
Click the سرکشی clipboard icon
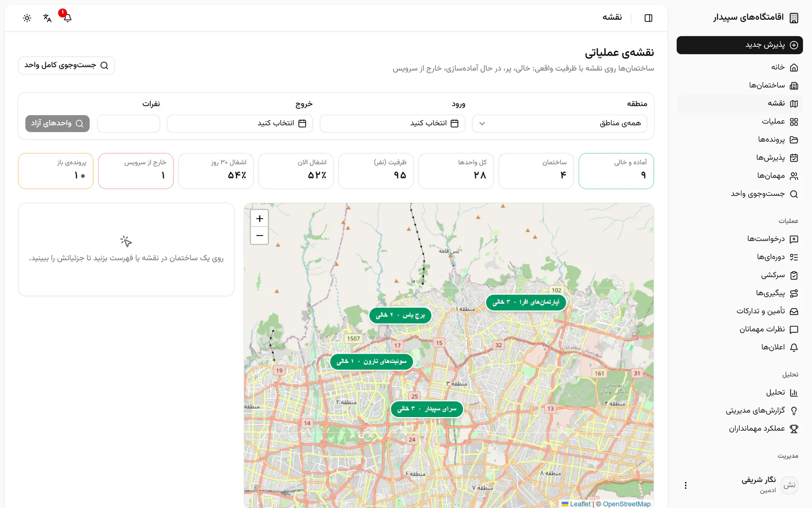(x=794, y=275)
